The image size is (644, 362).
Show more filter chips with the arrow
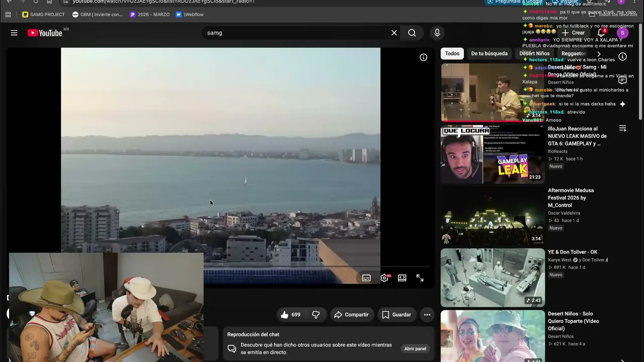(x=599, y=54)
